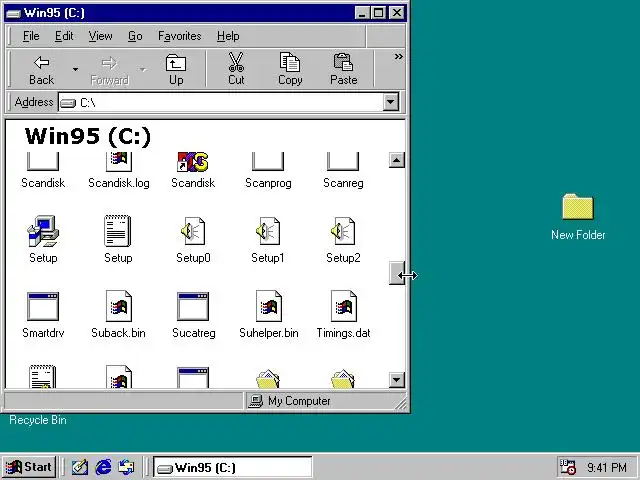Click the Outlook Express quick launch icon
Image resolution: width=640 pixels, height=480 pixels.
(127, 467)
